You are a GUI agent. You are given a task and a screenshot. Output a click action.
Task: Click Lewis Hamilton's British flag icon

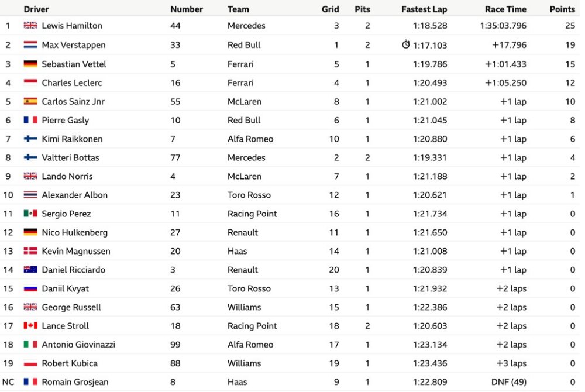[30, 25]
